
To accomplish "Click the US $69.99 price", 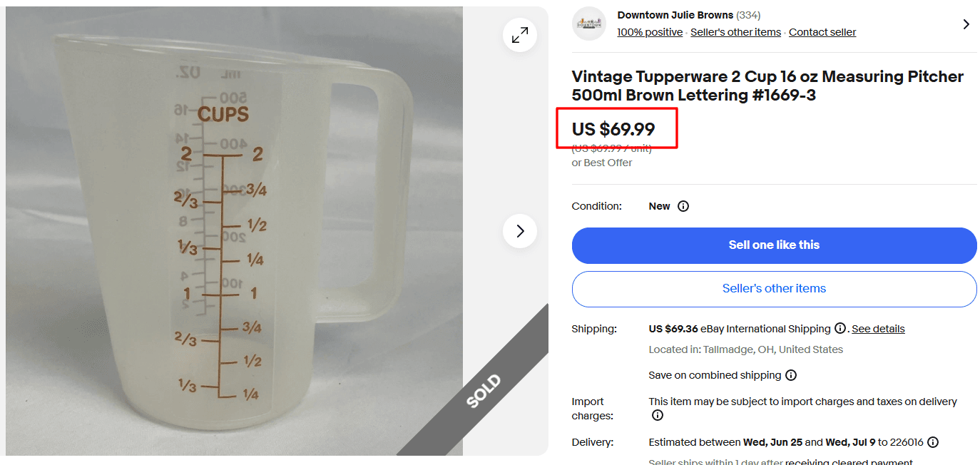I will click(613, 129).
